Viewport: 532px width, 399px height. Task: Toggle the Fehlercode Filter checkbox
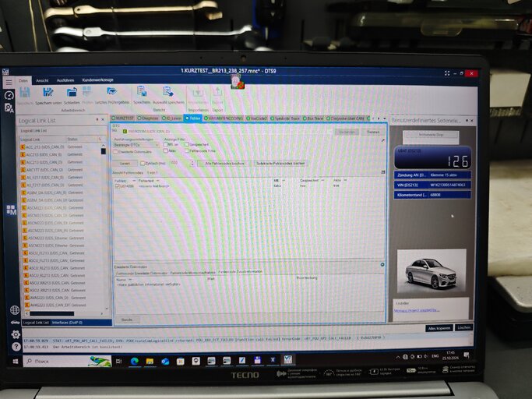pyautogui.click(x=187, y=150)
